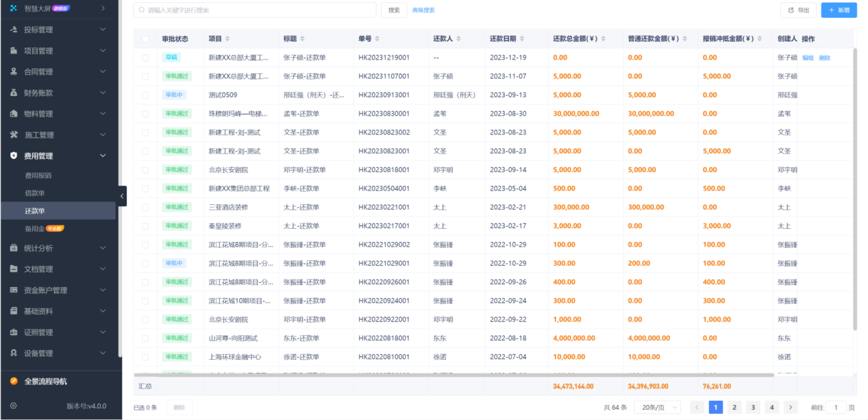868x420 pixels.
Task: Click the search keyword input field
Action: point(253,10)
